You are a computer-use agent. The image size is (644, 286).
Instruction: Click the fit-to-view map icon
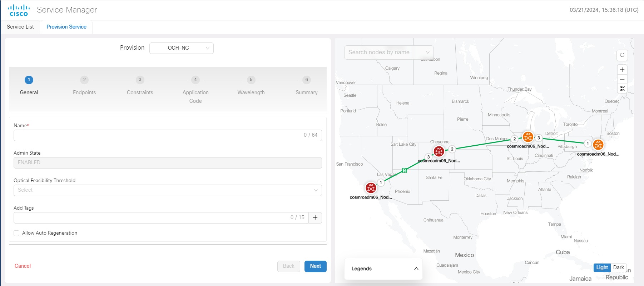click(x=622, y=89)
